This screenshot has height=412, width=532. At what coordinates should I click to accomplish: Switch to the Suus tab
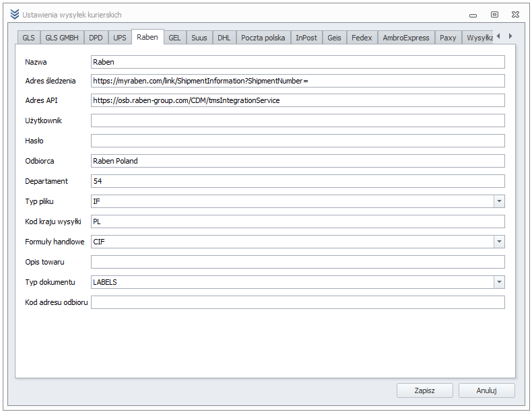(199, 38)
